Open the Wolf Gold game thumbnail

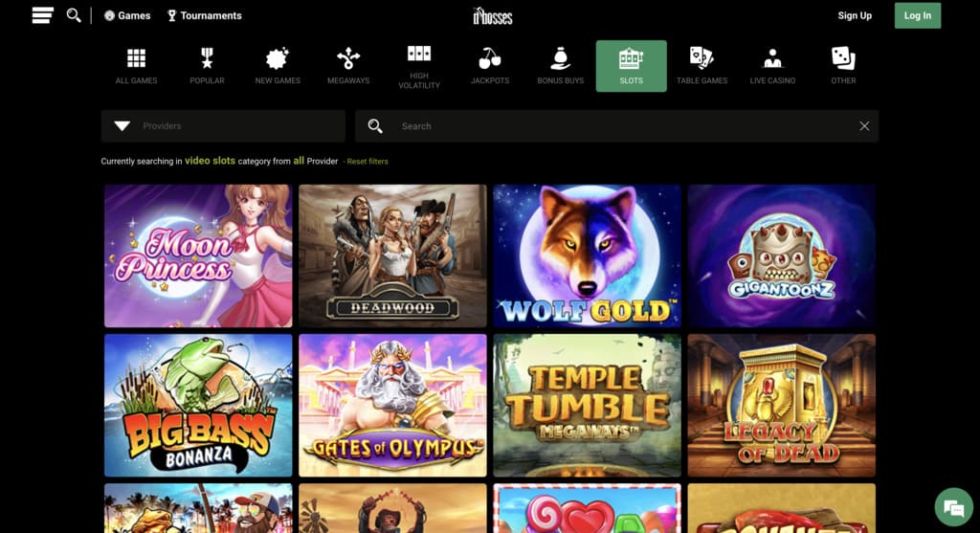coord(587,255)
